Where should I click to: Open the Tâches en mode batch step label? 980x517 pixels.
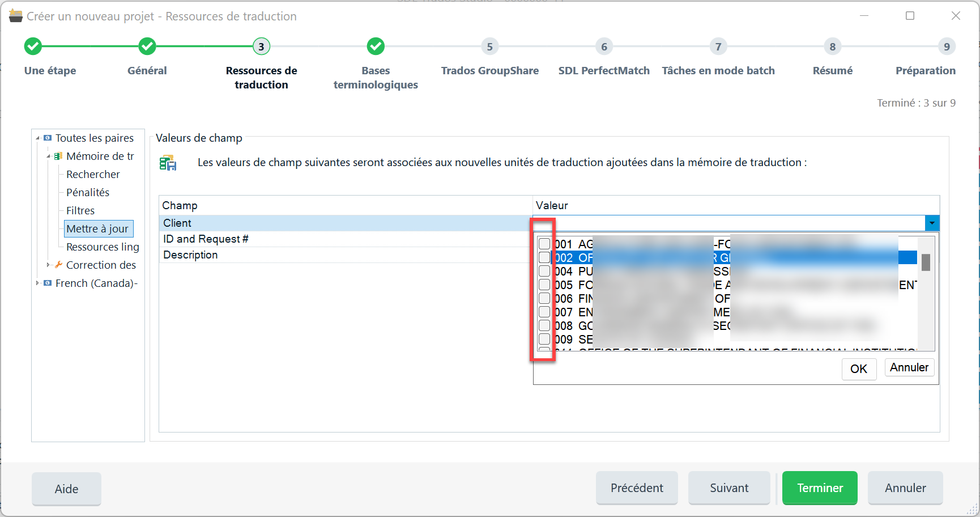click(718, 70)
